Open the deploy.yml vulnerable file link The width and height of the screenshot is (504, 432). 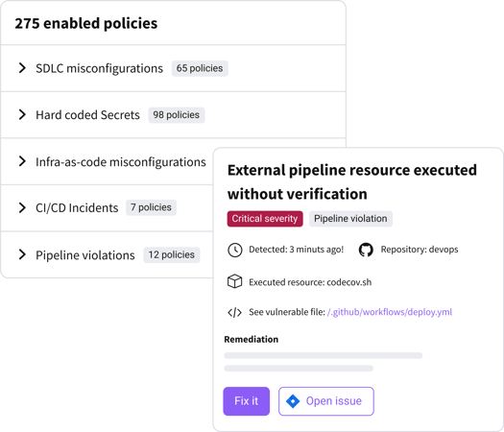tap(390, 312)
